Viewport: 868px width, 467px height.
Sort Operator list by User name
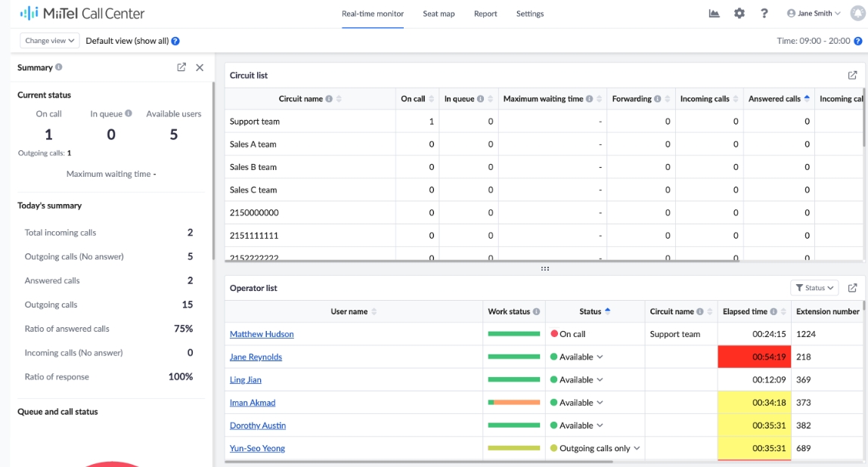coord(374,311)
